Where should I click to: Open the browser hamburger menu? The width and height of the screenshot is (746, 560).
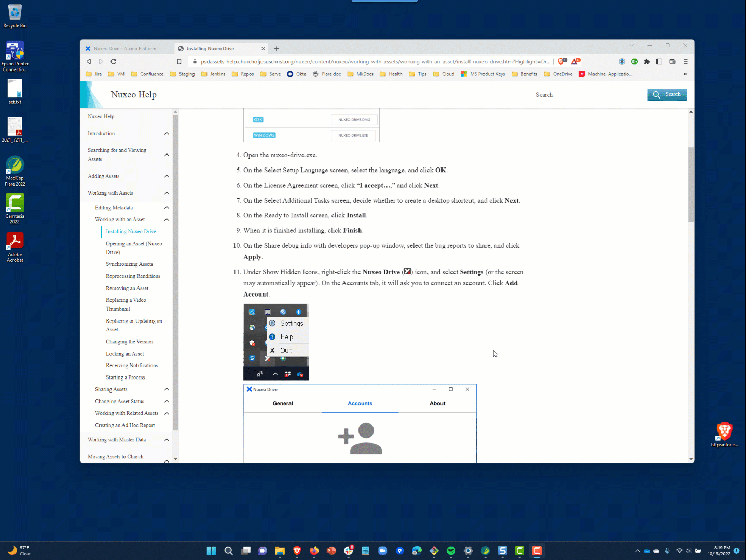[685, 61]
